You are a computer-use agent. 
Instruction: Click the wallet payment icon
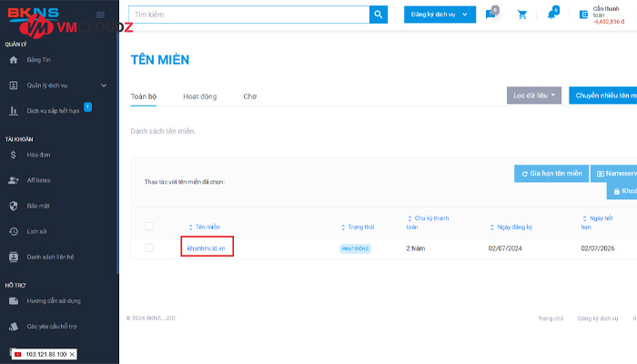point(583,15)
